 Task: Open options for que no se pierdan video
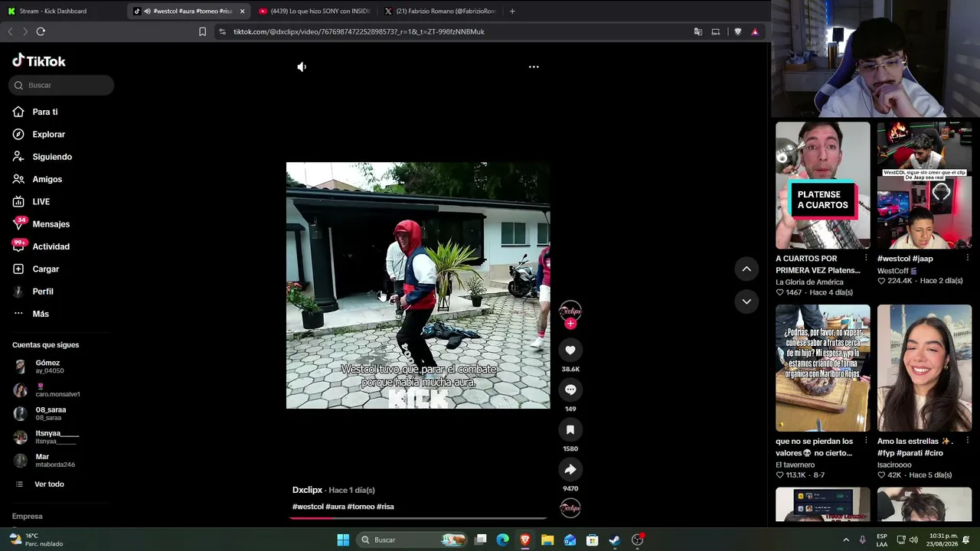(x=866, y=441)
